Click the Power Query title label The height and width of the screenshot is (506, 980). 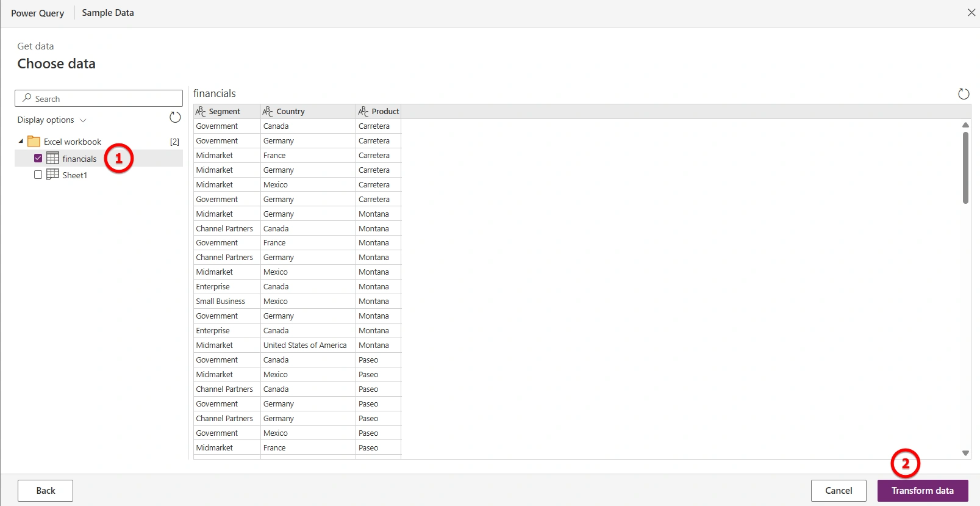tap(37, 13)
